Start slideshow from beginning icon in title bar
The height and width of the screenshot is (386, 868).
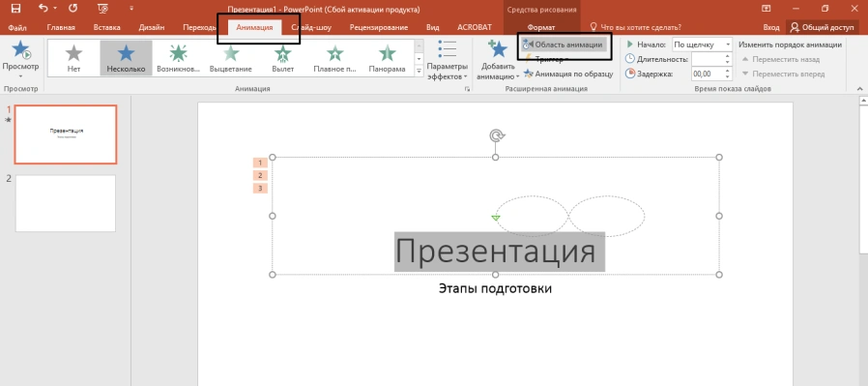(x=102, y=9)
